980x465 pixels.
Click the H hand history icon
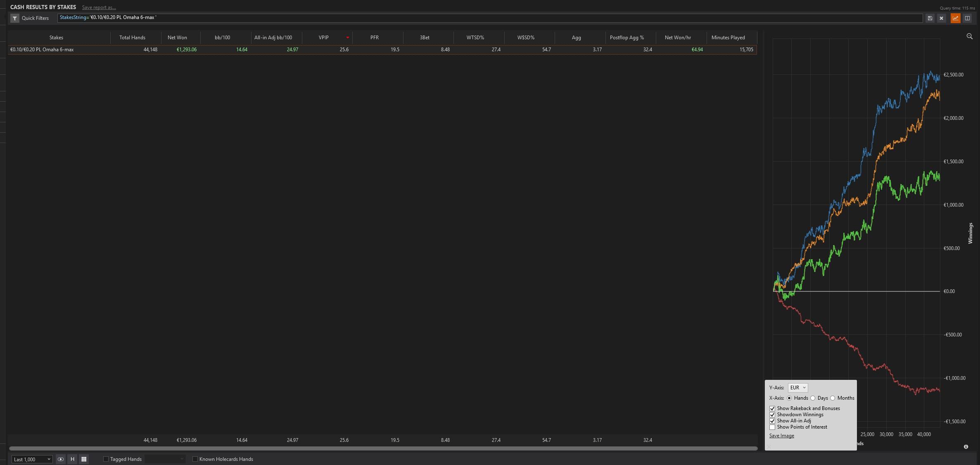pyautogui.click(x=72, y=459)
